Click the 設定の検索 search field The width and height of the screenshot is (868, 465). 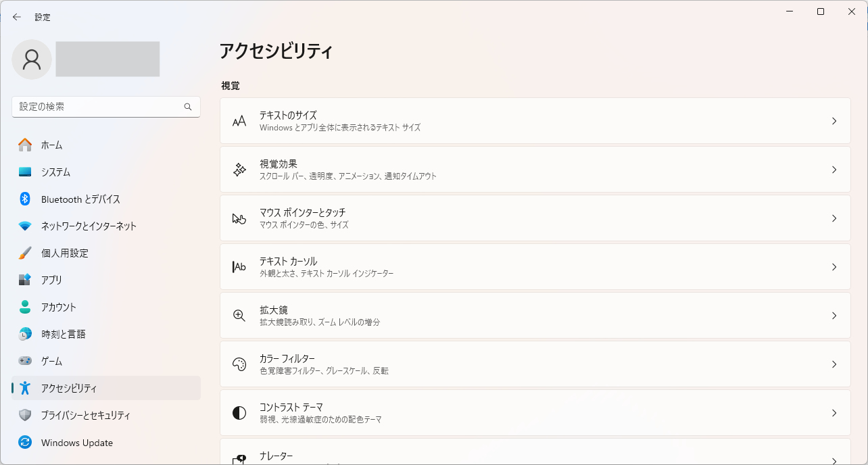click(x=106, y=107)
